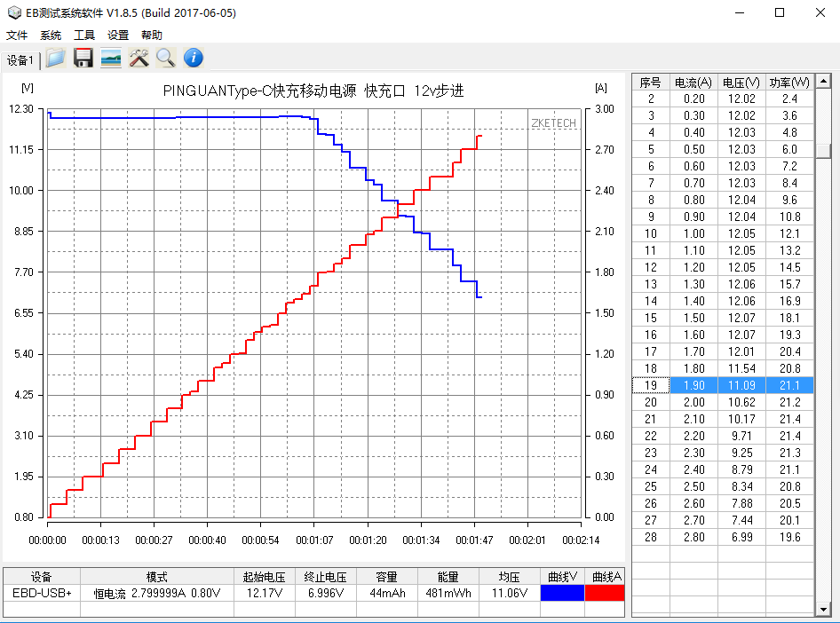840x623 pixels.
Task: Click the 模式 column header in summary
Action: 157,577
